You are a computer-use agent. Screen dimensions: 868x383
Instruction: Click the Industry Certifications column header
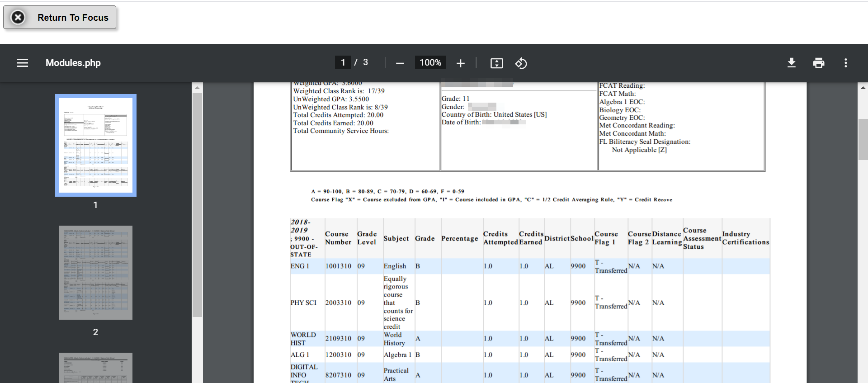click(745, 238)
